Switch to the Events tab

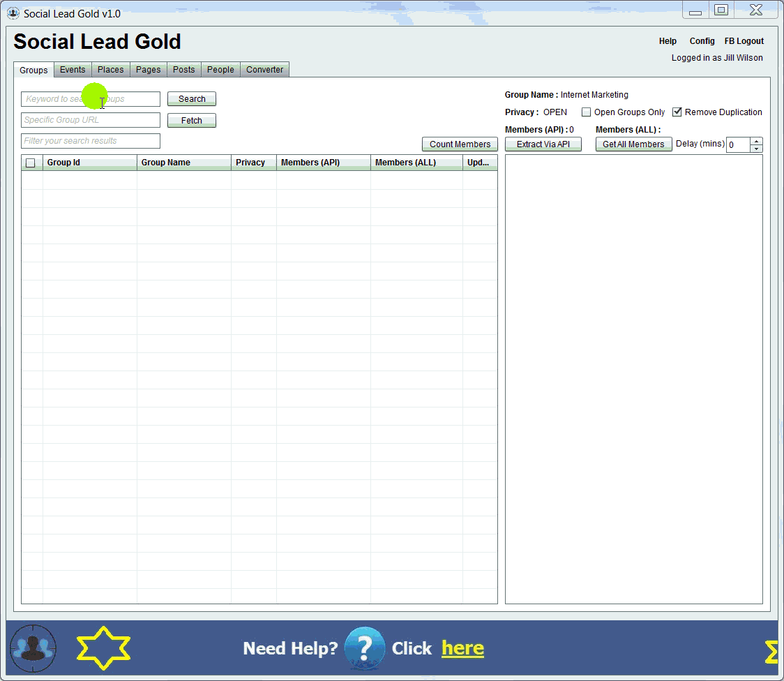pos(73,70)
